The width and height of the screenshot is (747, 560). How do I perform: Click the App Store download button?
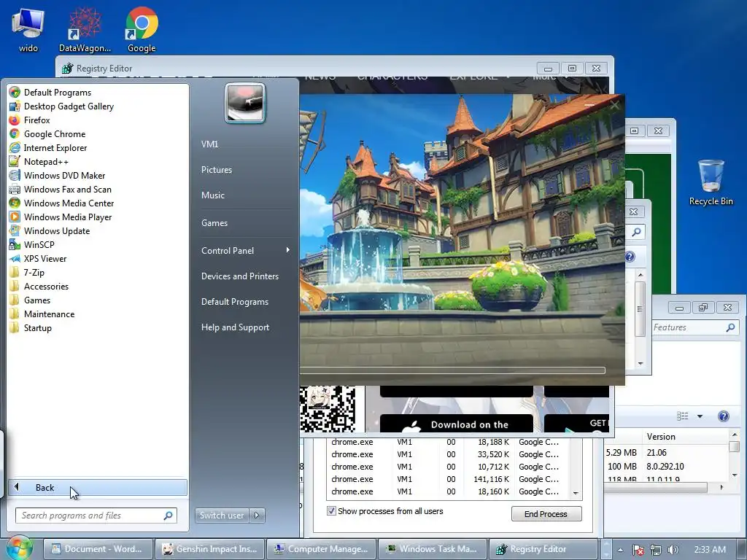tap(457, 424)
